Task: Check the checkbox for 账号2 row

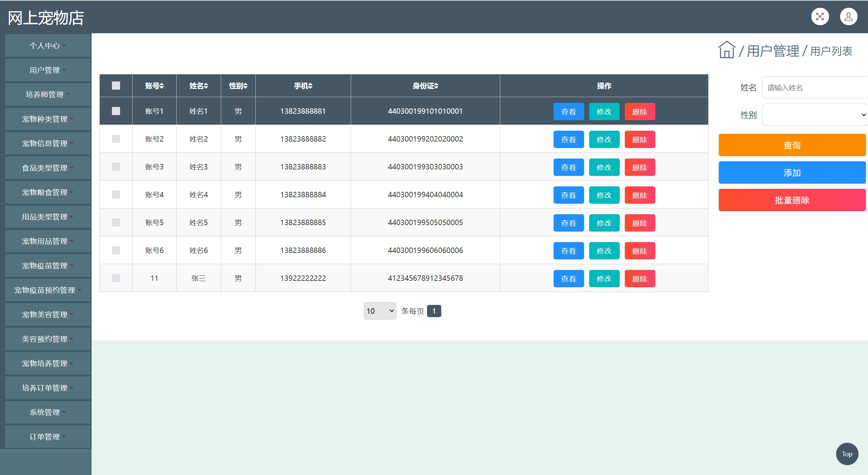Action: click(116, 139)
